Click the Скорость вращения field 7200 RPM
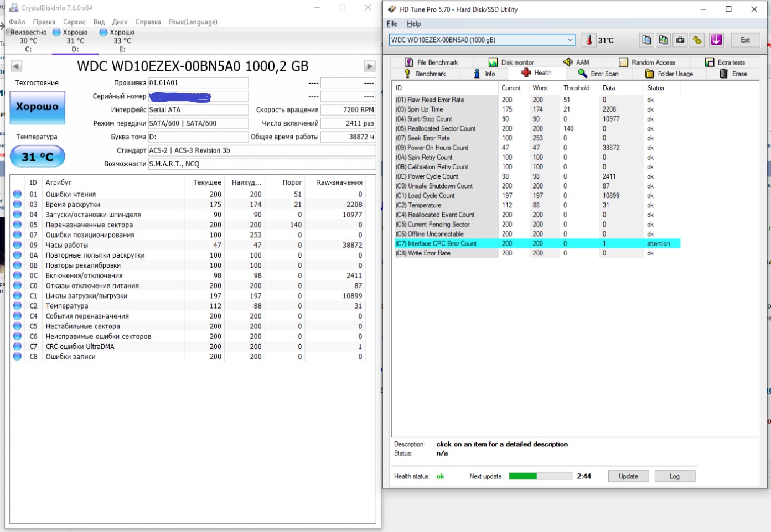This screenshot has width=771, height=532. click(x=348, y=109)
